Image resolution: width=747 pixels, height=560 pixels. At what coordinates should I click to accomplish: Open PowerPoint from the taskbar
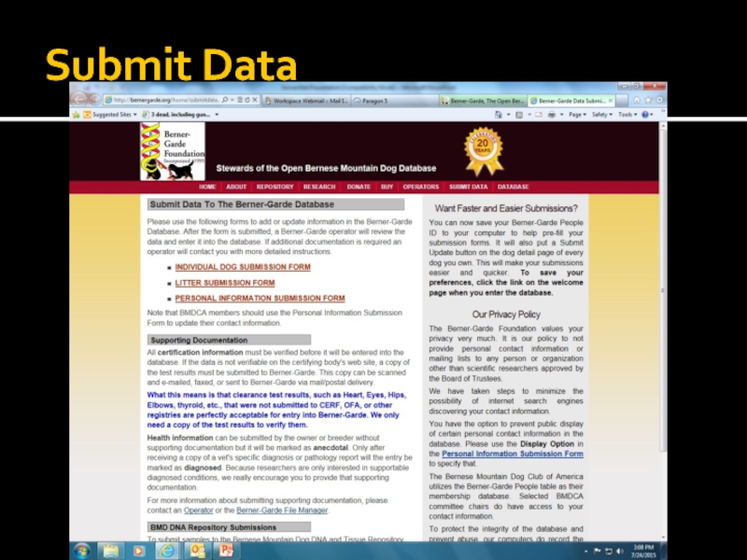(x=226, y=551)
